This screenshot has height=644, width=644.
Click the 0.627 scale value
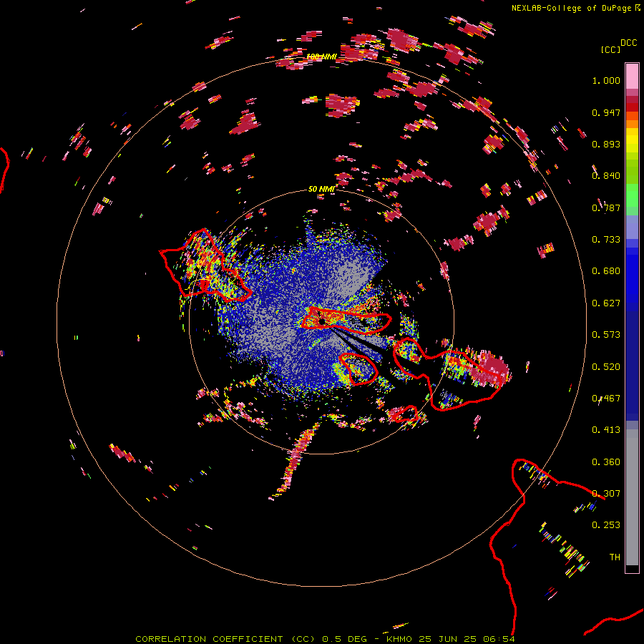click(x=606, y=303)
